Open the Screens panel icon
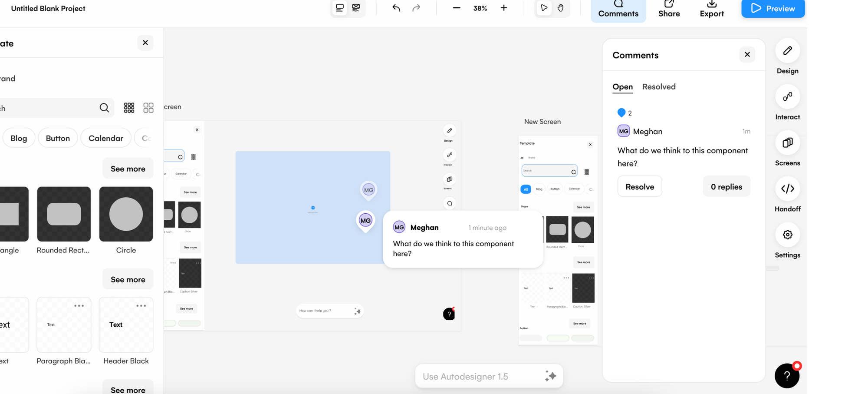Viewport: 868px width, 394px height. coord(787,143)
